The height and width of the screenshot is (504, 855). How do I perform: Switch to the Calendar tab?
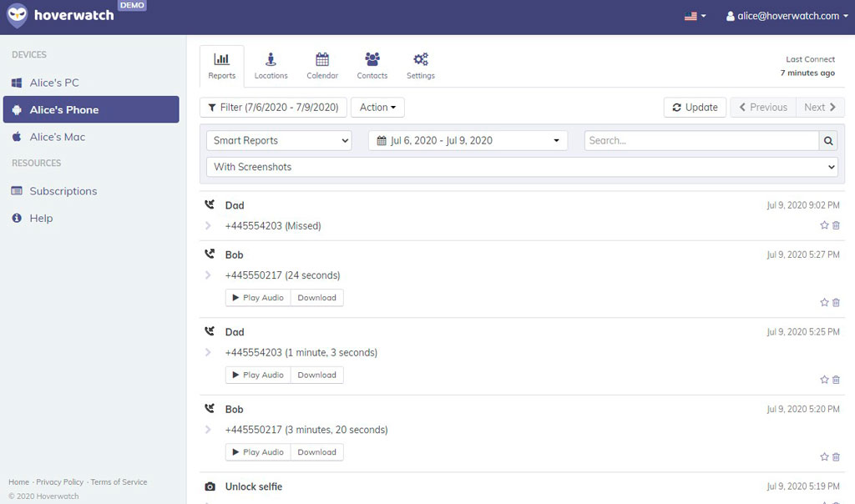[x=322, y=66]
